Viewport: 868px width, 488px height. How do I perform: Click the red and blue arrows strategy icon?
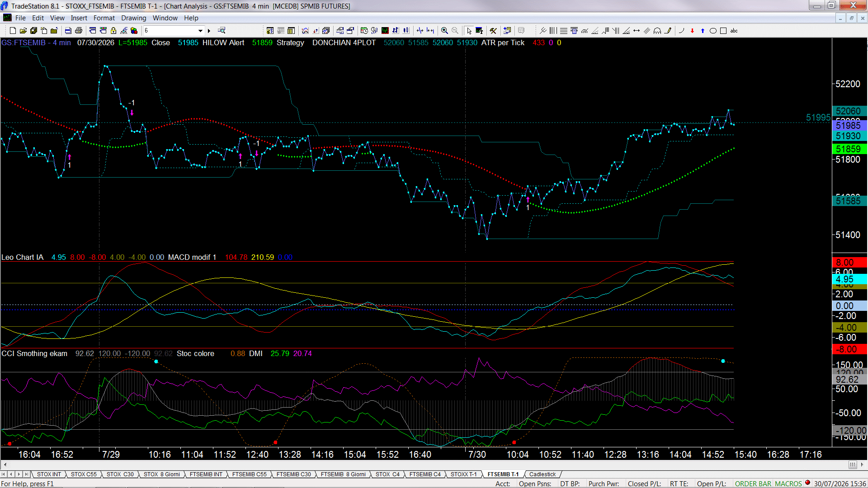pos(316,31)
